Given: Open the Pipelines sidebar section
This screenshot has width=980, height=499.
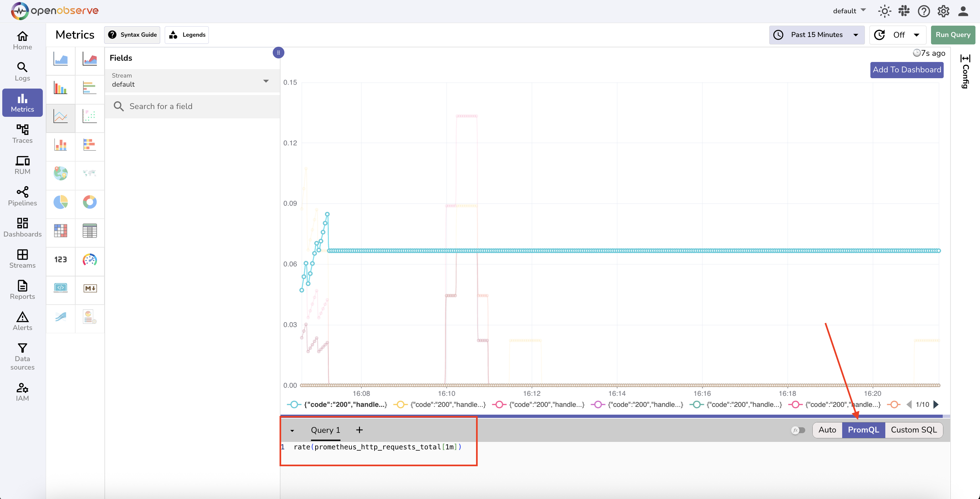Looking at the screenshot, I should [22, 196].
